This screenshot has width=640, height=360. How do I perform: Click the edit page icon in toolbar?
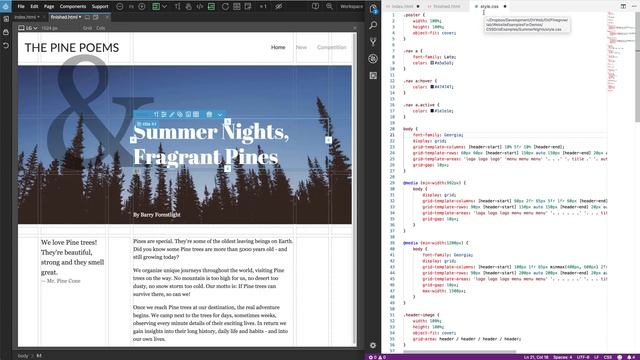click(x=248, y=7)
